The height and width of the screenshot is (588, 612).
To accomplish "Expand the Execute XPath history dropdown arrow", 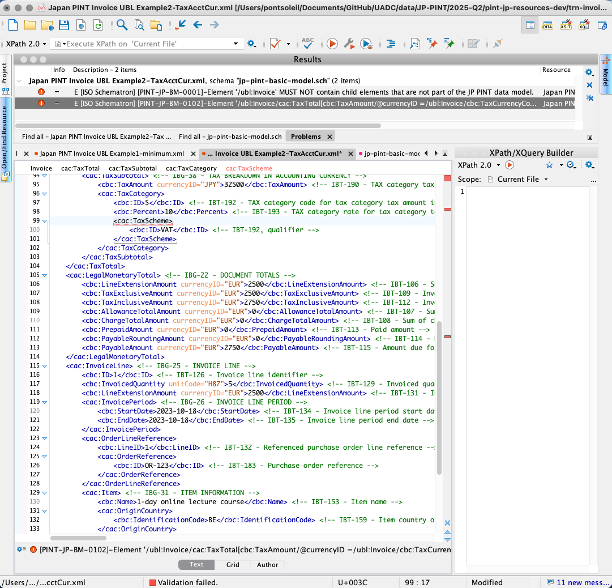I will [x=236, y=44].
